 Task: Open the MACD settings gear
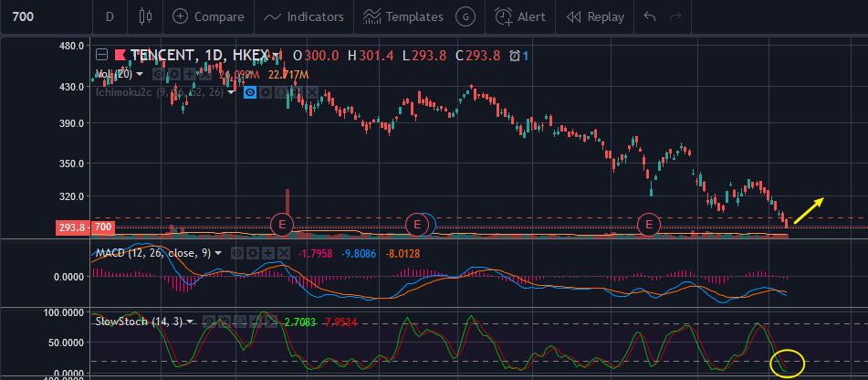[253, 253]
